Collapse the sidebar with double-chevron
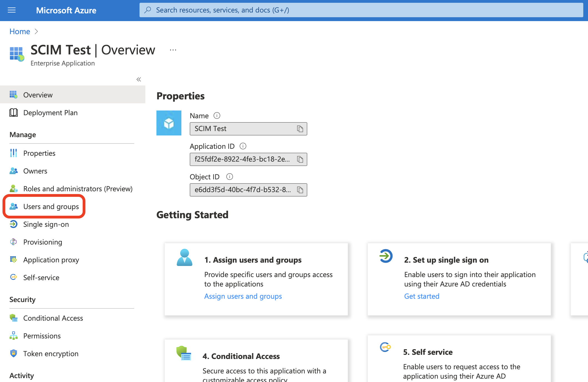This screenshot has width=588, height=382. tap(139, 79)
